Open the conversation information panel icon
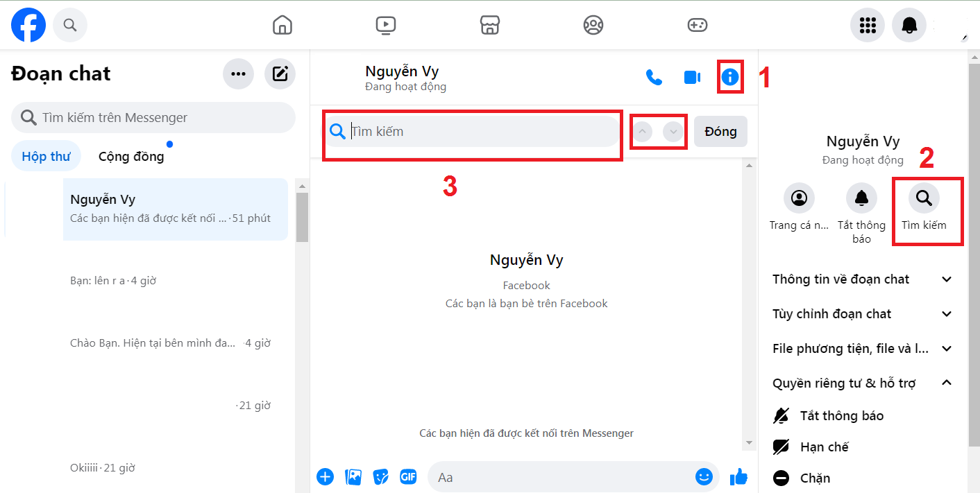 point(729,77)
